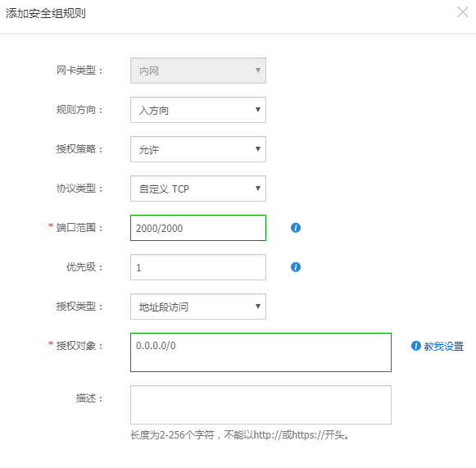Click the info icon next to 优先级 field
This screenshot has width=476, height=468.
(296, 267)
